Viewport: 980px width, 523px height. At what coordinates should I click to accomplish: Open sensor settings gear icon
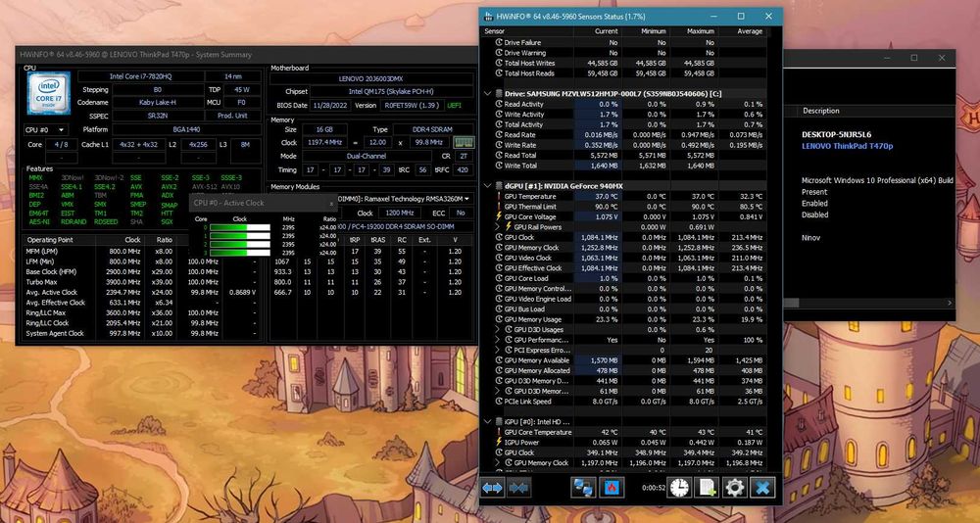tap(734, 488)
